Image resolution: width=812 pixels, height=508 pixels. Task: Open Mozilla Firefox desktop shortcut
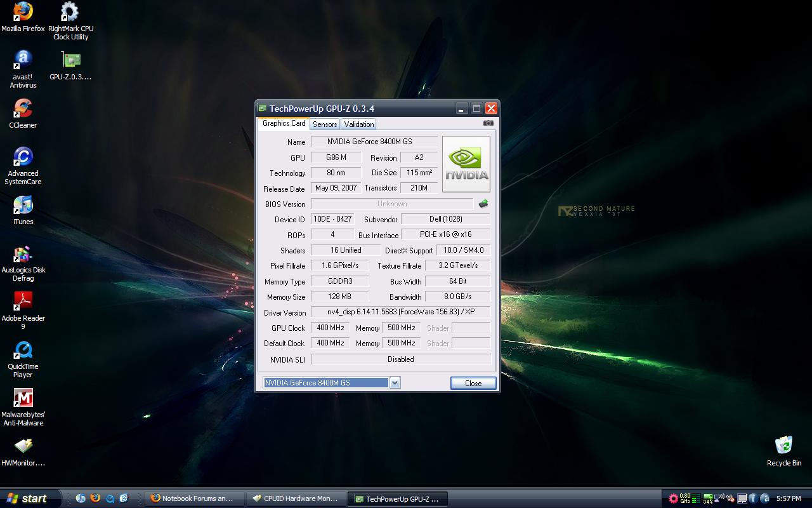(23, 17)
